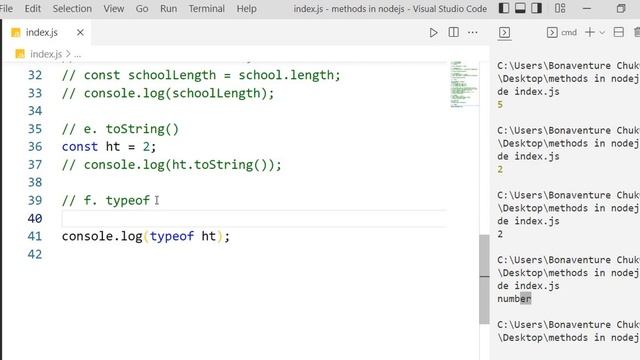The height and width of the screenshot is (360, 640).
Task: Open More Actions ellipsis in editor toolbar
Action: point(473,33)
